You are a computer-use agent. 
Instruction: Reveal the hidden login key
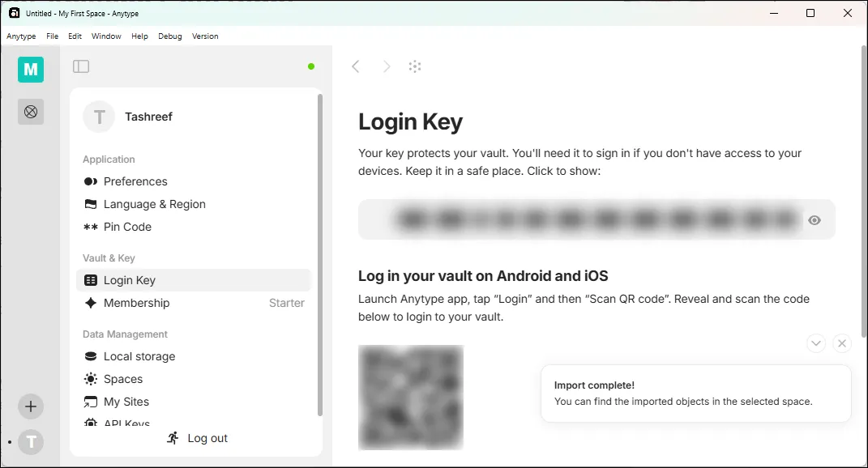814,219
